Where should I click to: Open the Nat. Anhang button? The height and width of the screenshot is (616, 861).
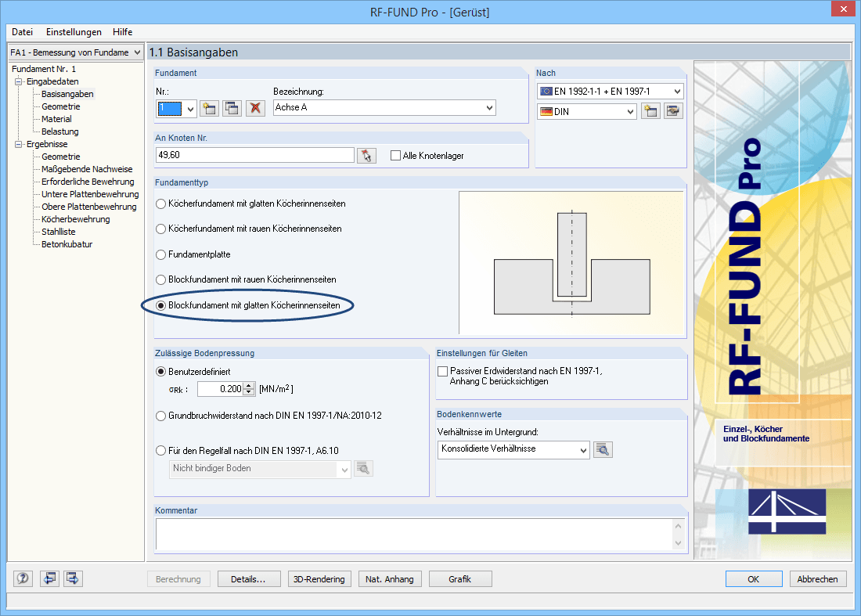pyautogui.click(x=390, y=579)
